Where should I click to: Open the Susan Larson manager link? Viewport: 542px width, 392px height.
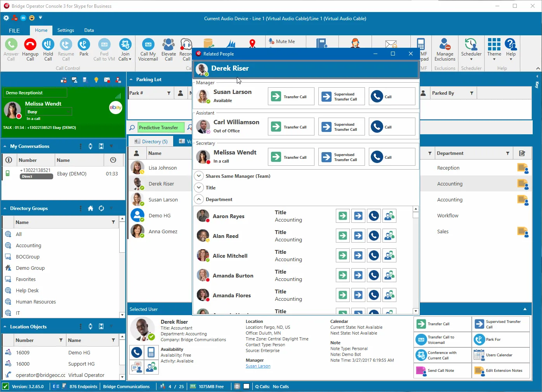coord(258,366)
